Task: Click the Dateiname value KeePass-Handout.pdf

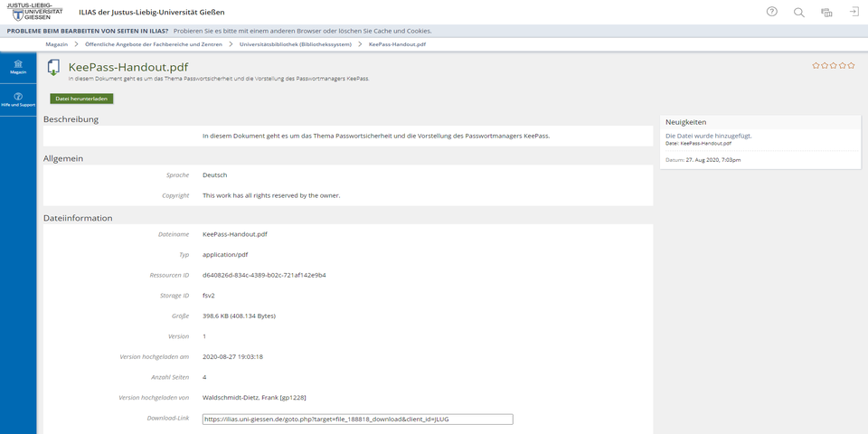Action: coord(235,235)
